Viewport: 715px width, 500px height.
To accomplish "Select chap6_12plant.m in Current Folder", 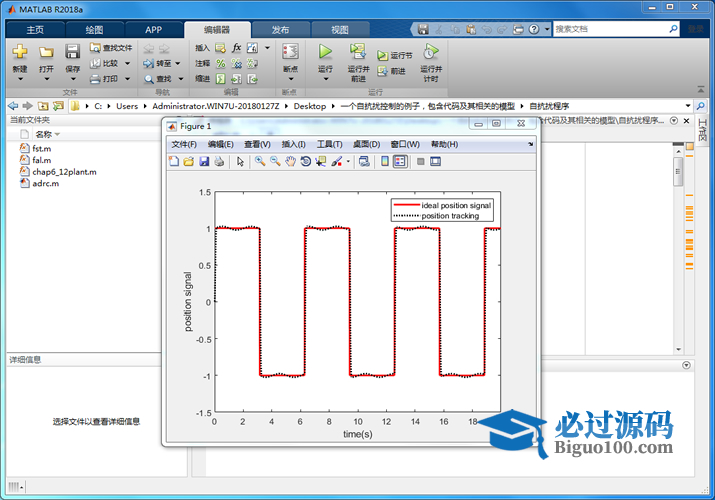I will pyautogui.click(x=64, y=172).
